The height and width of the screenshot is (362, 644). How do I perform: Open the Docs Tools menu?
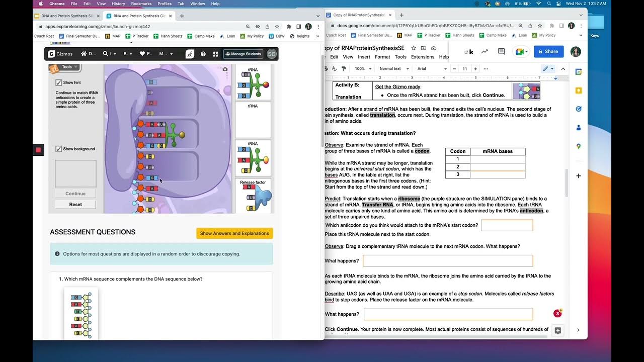point(400,57)
